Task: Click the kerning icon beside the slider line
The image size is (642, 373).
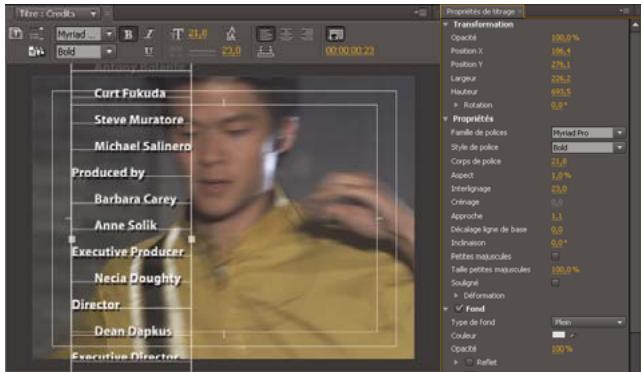Action: (176, 51)
